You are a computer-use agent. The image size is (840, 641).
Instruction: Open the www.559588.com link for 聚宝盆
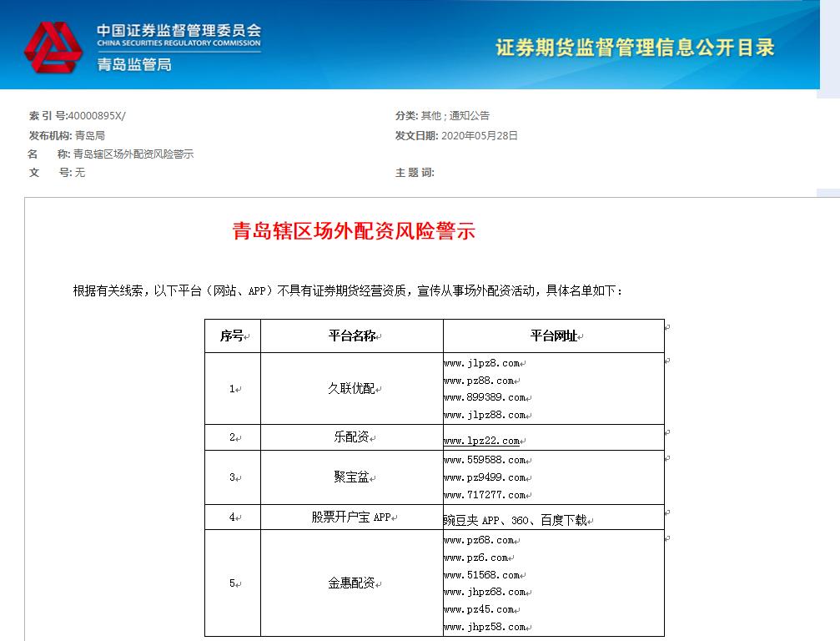[x=483, y=459]
